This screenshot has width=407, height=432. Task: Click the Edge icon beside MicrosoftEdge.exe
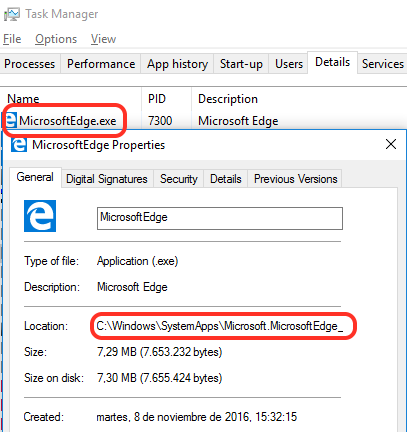(11, 120)
